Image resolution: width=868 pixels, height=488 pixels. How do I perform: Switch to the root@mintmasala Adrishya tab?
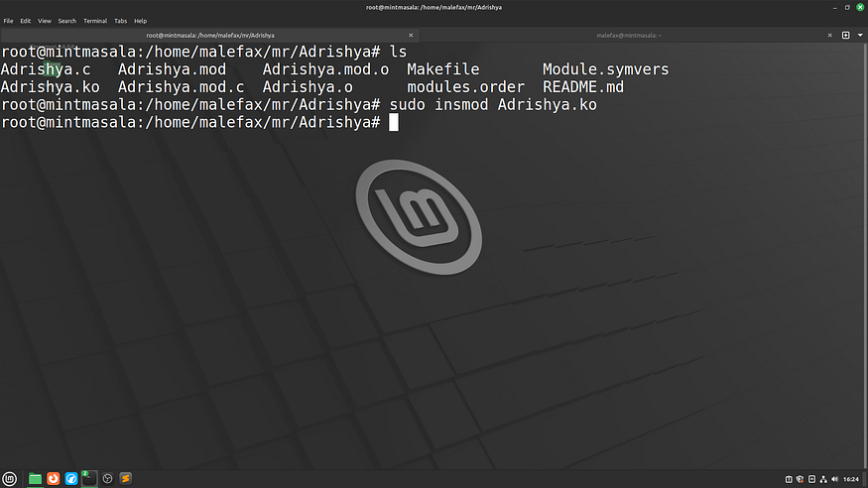pos(210,36)
